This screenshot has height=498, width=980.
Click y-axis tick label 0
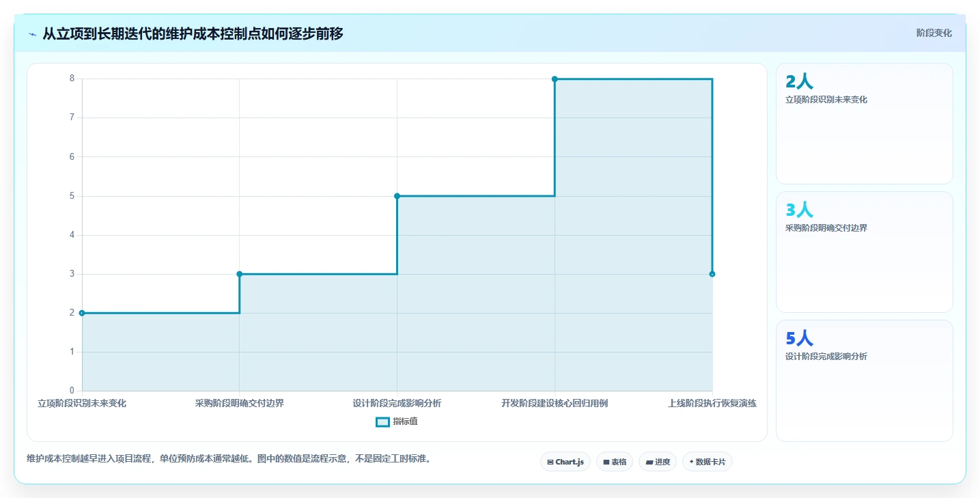72,391
